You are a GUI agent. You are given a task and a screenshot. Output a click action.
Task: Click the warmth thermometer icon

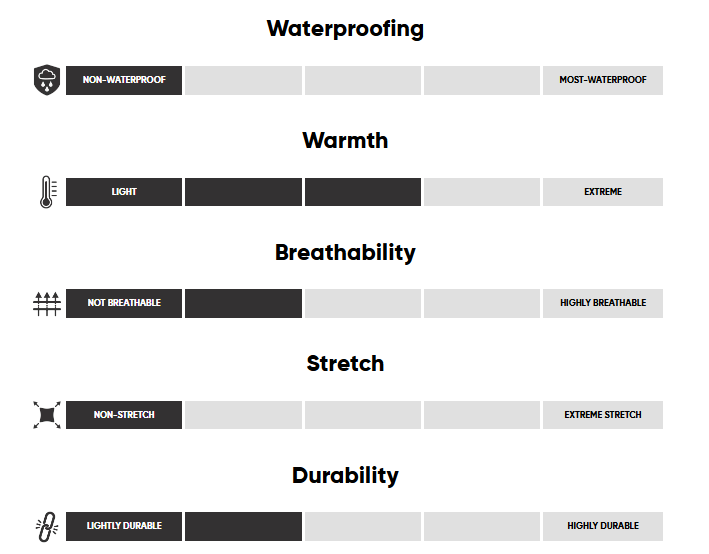click(46, 192)
